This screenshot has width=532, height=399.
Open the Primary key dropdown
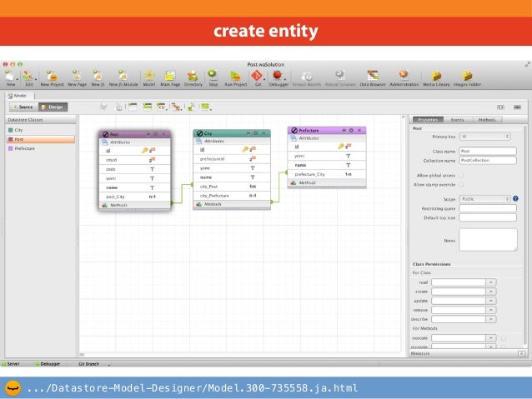[484, 136]
